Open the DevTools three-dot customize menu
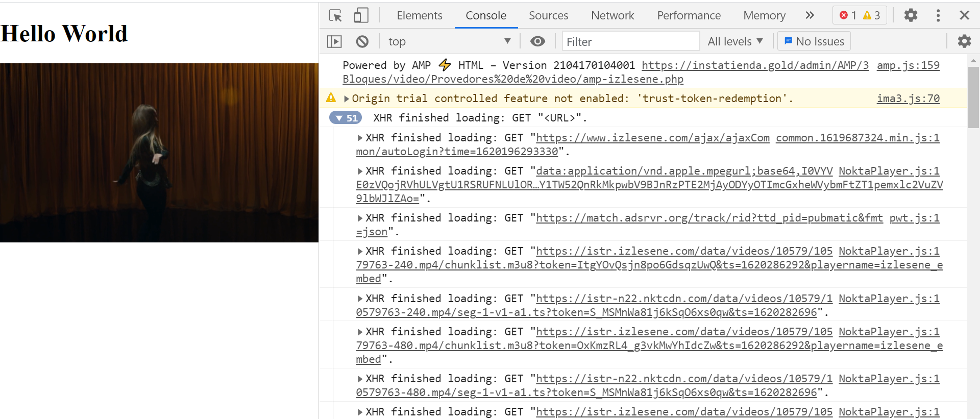Image resolution: width=980 pixels, height=419 pixels. (x=938, y=15)
